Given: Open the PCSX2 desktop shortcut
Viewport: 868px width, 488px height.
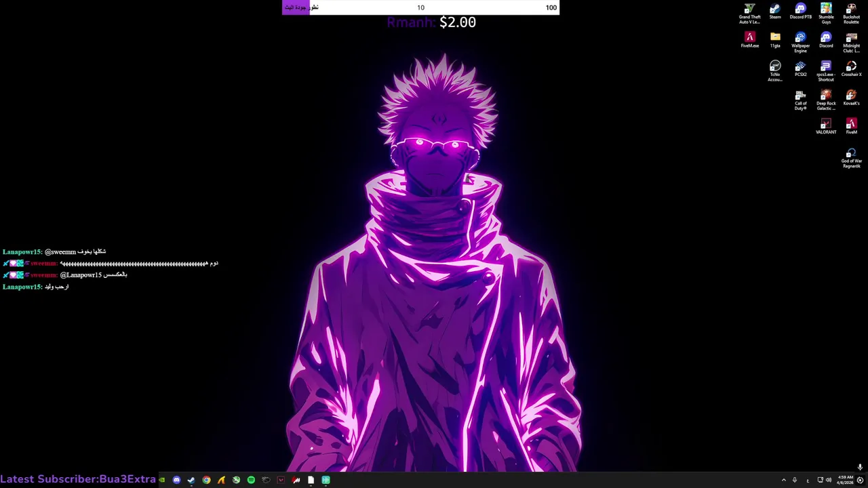Looking at the screenshot, I should tap(800, 69).
